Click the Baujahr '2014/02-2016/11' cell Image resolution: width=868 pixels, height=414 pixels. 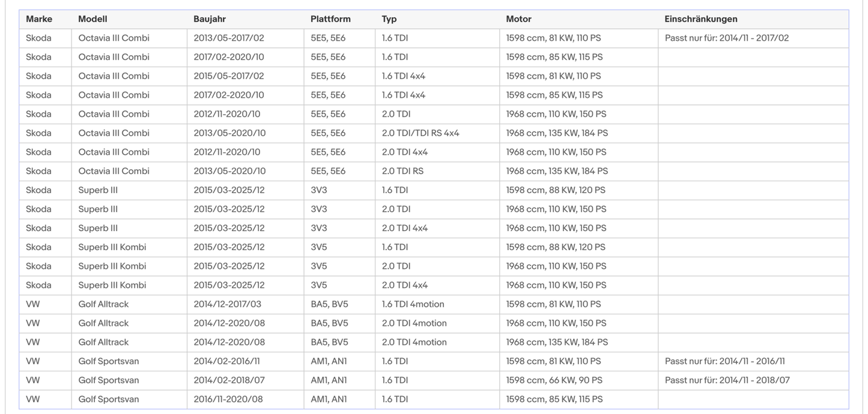coord(226,361)
